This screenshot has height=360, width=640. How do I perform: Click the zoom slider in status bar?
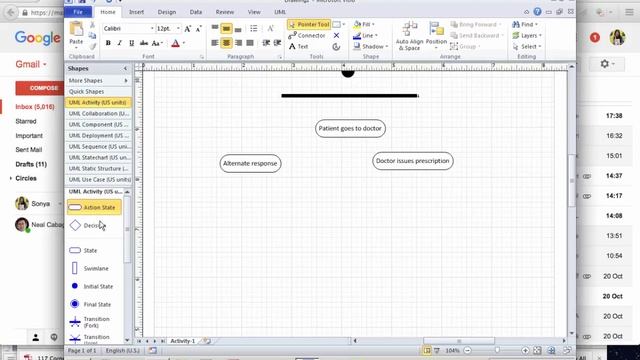point(497,350)
